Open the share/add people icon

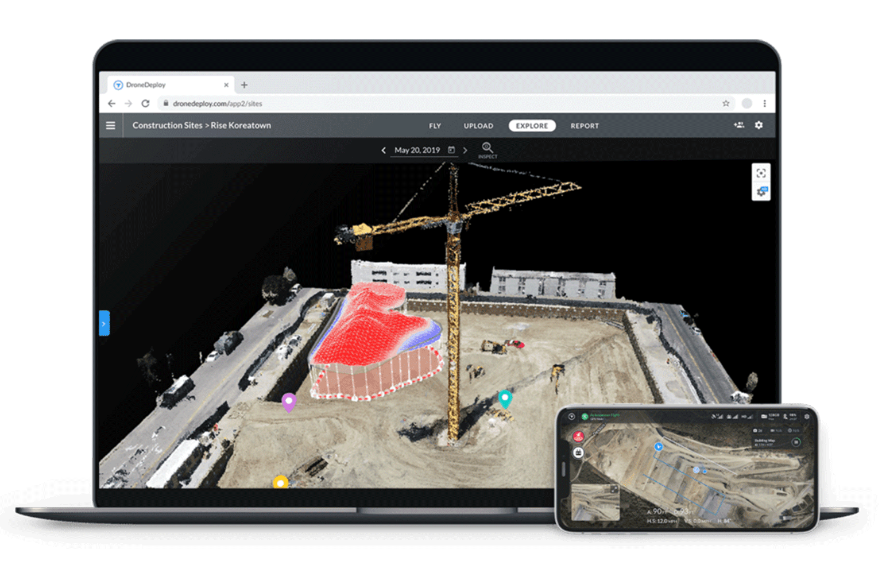tap(739, 125)
